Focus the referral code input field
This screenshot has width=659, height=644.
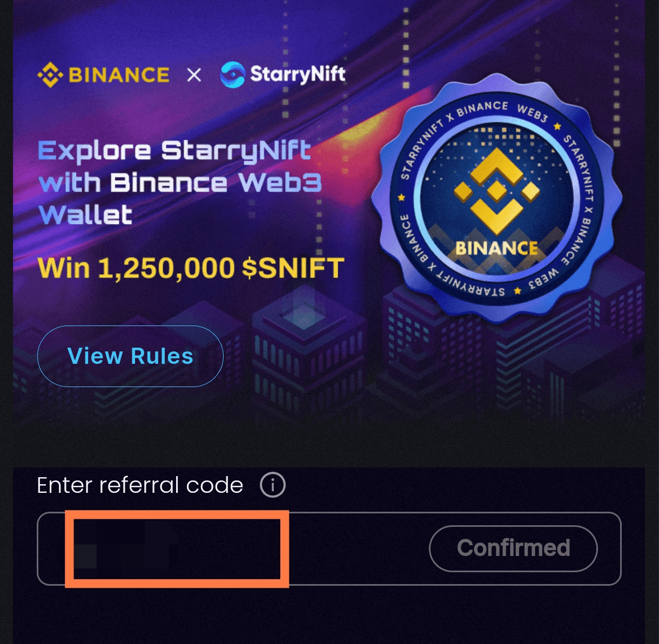point(329,548)
